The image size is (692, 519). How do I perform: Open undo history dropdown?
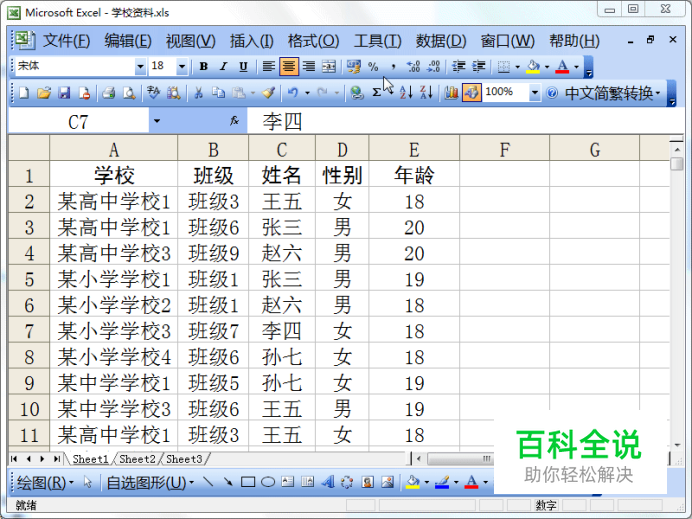308,93
